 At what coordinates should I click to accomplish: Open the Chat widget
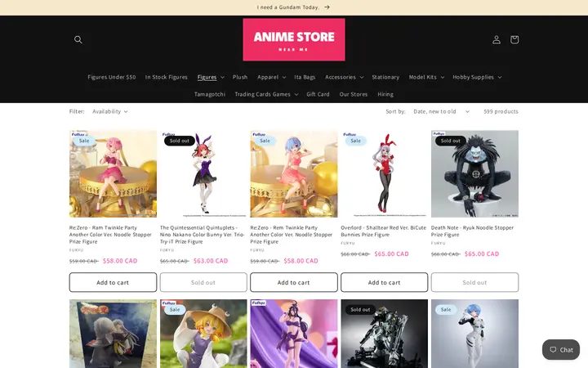click(x=560, y=350)
